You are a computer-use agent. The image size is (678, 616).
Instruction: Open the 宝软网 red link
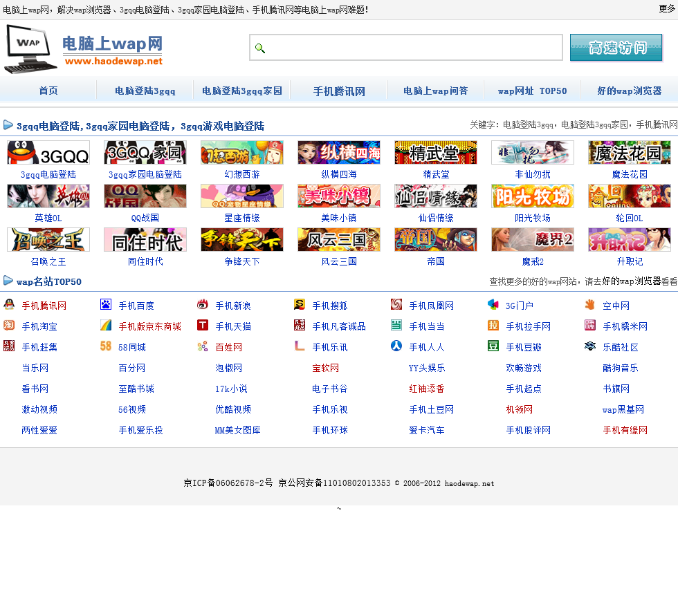click(326, 368)
